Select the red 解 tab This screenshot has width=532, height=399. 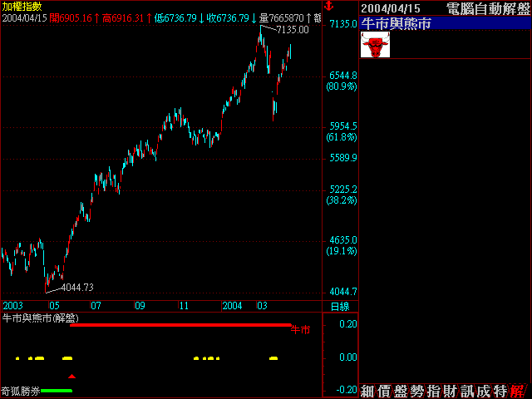(x=518, y=392)
